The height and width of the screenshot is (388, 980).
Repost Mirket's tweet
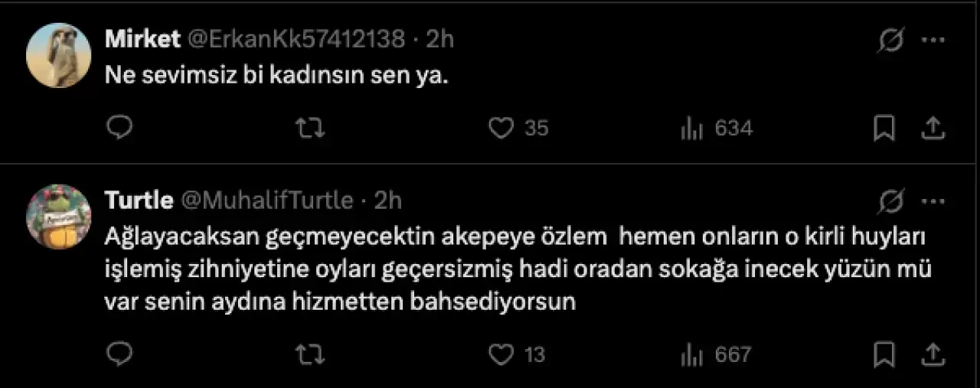pyautogui.click(x=309, y=128)
